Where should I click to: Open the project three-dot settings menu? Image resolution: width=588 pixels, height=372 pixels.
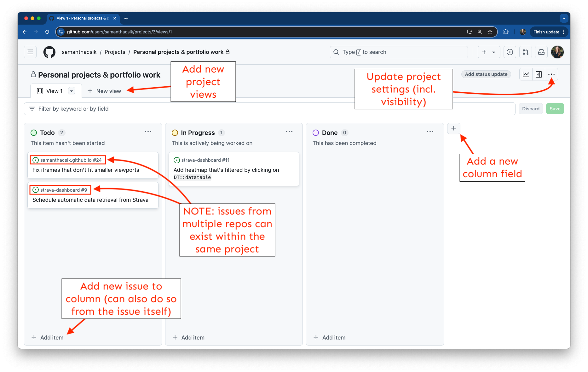[x=551, y=74]
